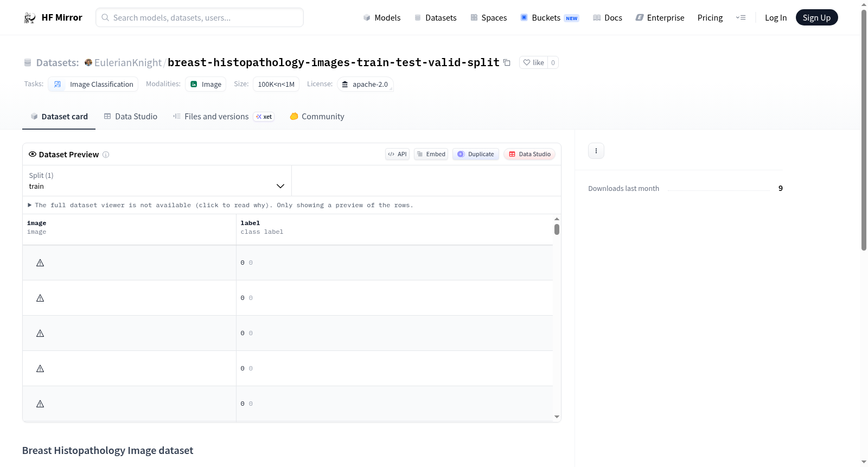Expand the extra navigation menu icon
This screenshot has height=467, width=868.
click(x=741, y=17)
